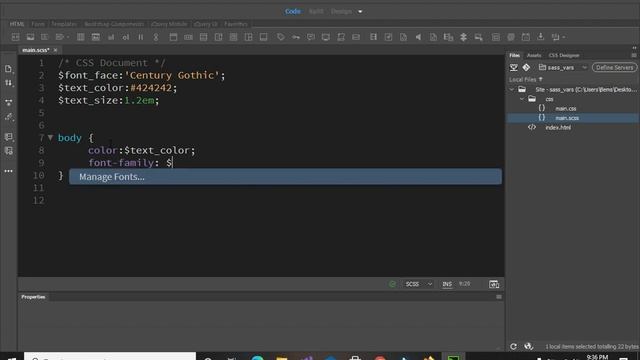This screenshot has width=640, height=360.
Task: Open the SCSS language dropdown
Action: (x=418, y=284)
